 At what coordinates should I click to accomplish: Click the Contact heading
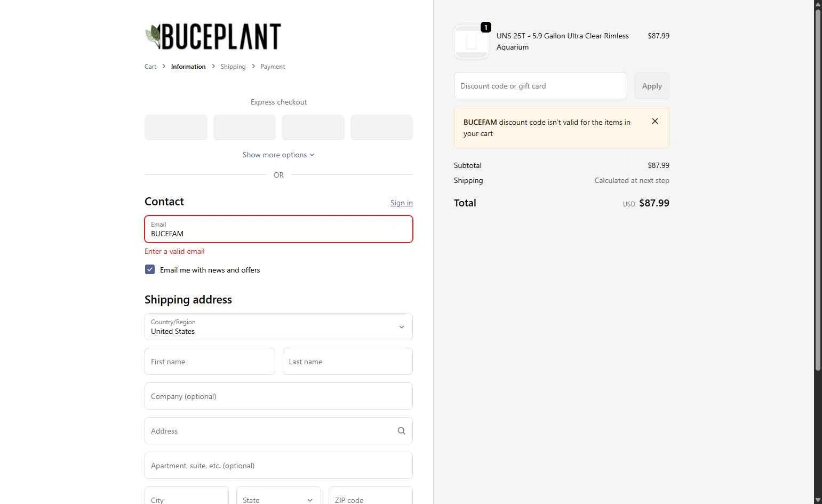tap(164, 202)
